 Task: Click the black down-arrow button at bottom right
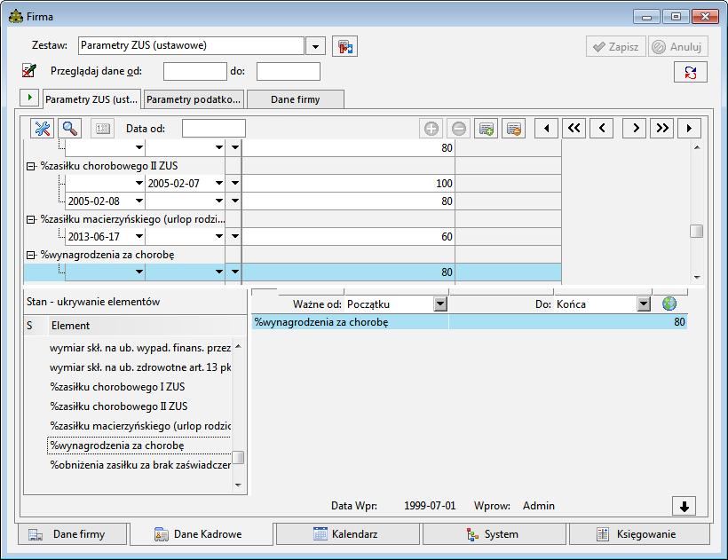(684, 506)
